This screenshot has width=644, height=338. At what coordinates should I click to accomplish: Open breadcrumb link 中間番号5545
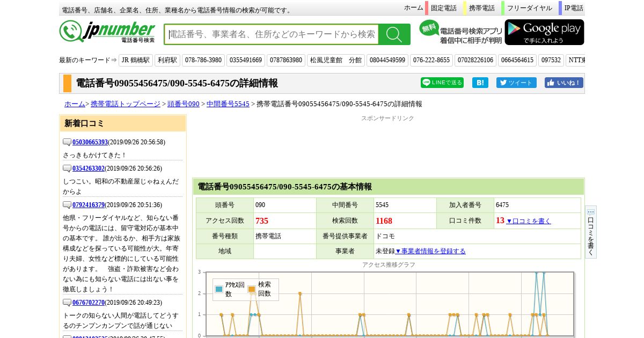click(x=228, y=104)
